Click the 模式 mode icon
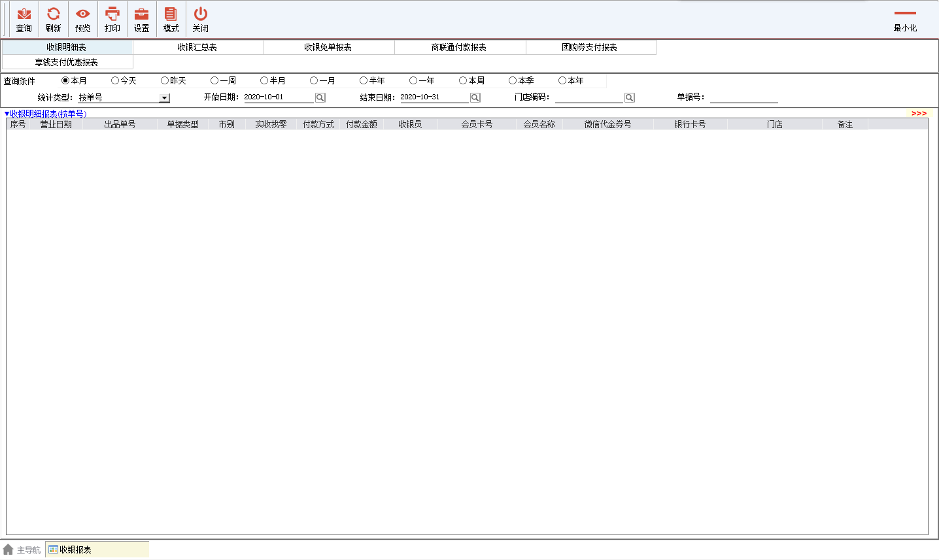This screenshot has width=939, height=560. [x=171, y=14]
